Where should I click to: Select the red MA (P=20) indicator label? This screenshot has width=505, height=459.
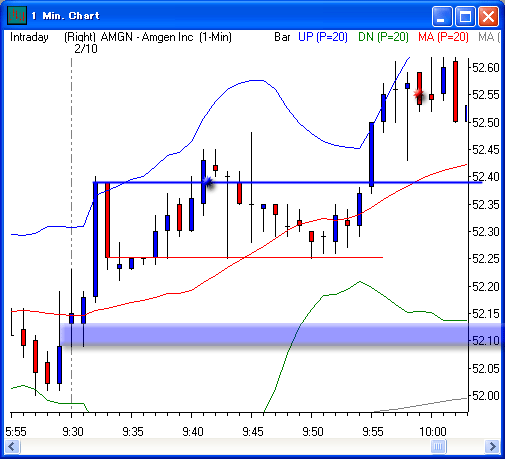pyautogui.click(x=443, y=37)
